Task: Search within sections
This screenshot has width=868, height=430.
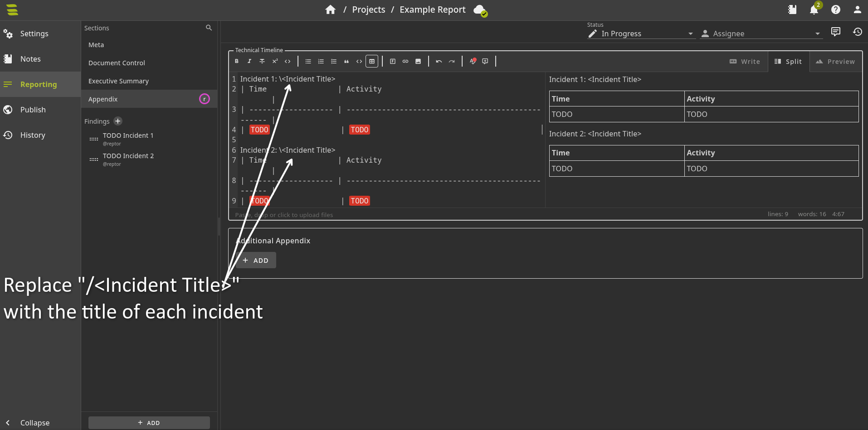Action: 209,28
